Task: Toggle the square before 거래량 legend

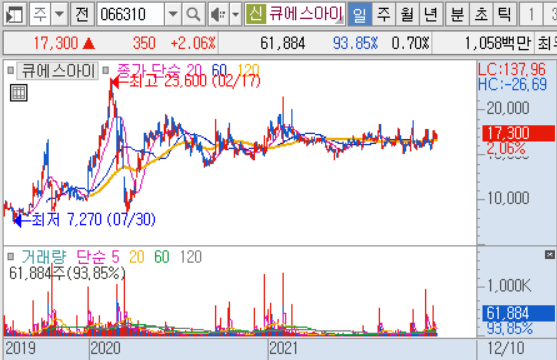Action: pos(11,256)
